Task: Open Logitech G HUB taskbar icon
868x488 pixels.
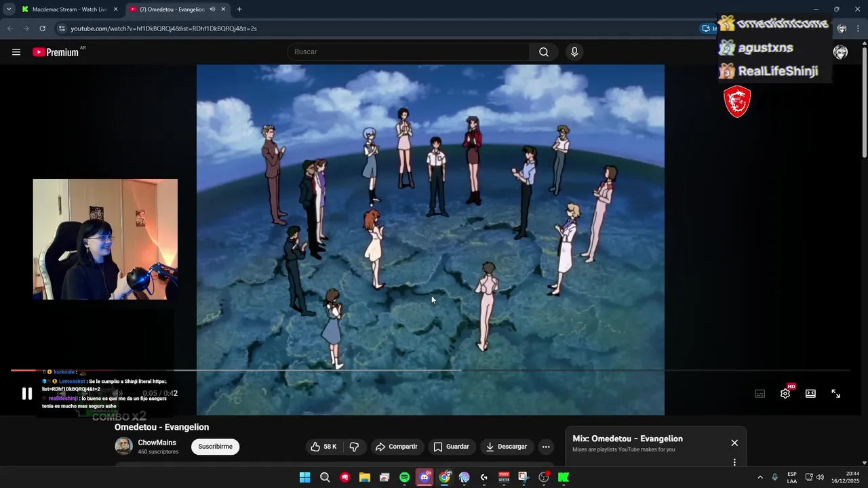Action: (484, 477)
